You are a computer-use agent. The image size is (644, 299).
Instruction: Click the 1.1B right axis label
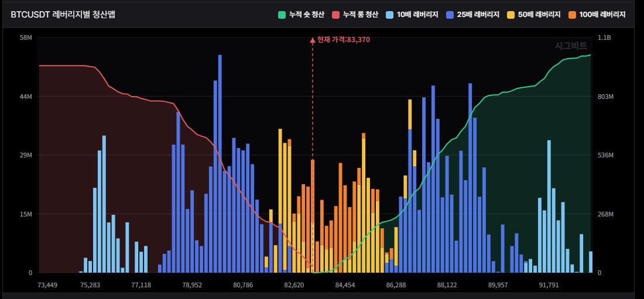coord(605,38)
